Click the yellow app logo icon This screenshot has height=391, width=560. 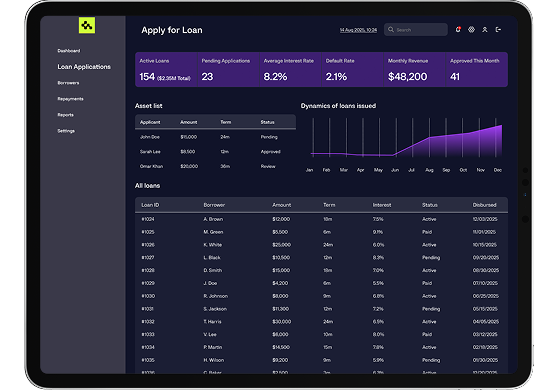(x=87, y=25)
